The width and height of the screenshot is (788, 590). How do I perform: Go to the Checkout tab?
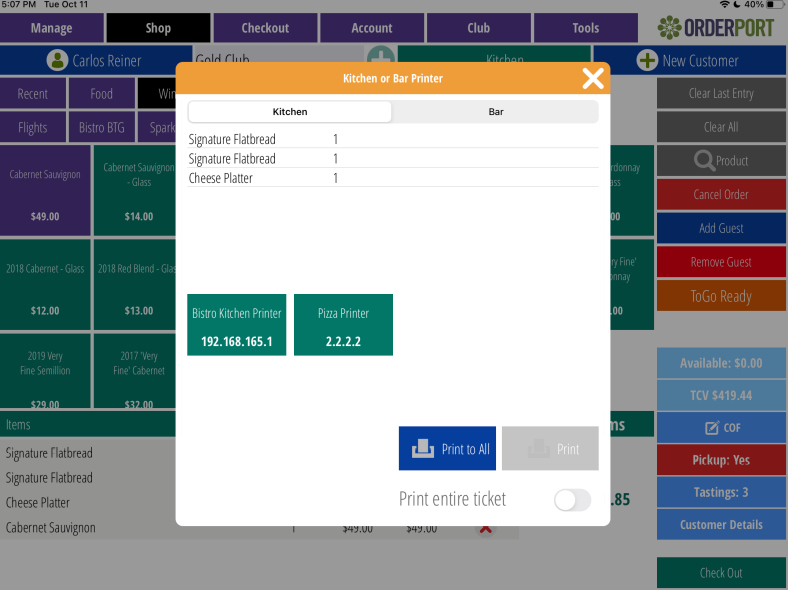point(265,28)
